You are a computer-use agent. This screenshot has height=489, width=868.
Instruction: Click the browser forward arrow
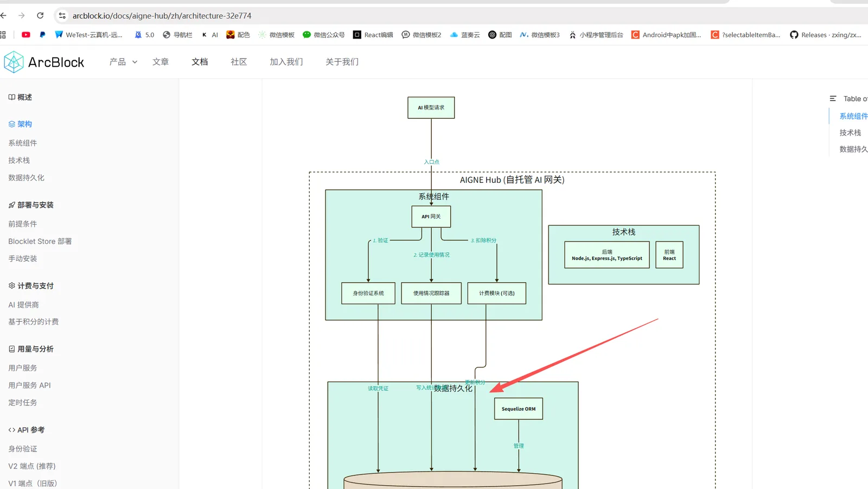coord(22,16)
